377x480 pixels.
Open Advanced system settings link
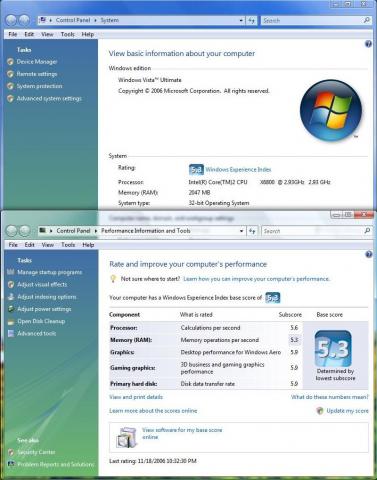[49, 98]
